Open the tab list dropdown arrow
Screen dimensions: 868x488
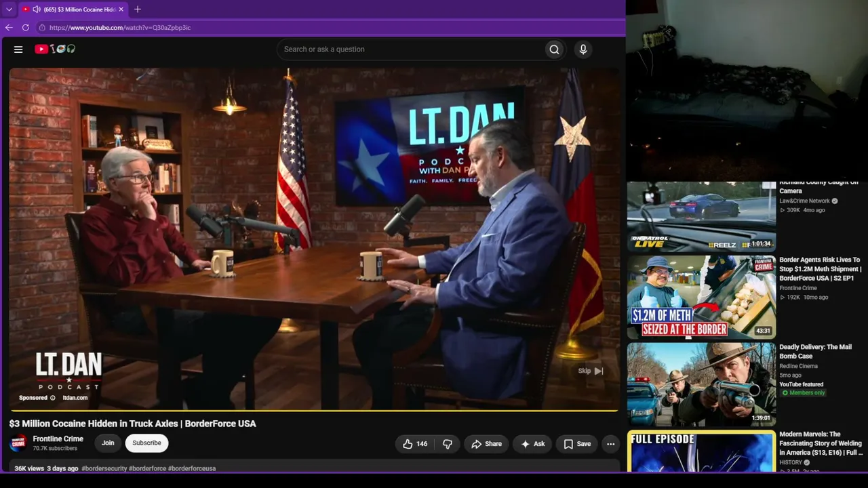point(9,9)
